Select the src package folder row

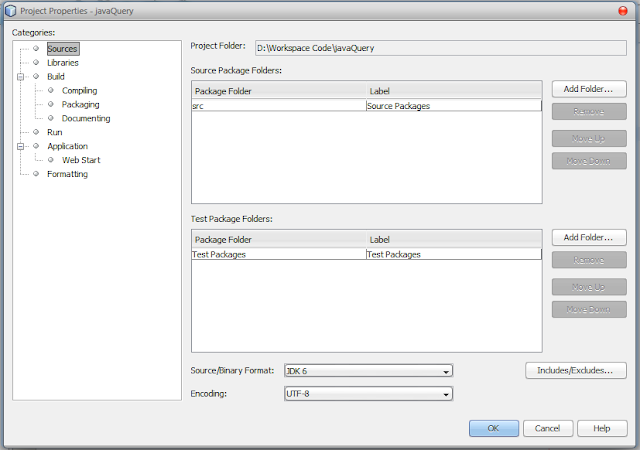[x=367, y=106]
